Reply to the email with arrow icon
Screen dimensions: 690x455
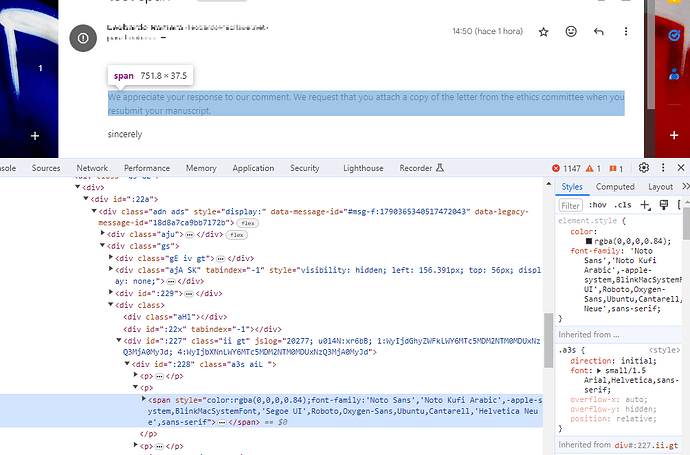(x=598, y=31)
